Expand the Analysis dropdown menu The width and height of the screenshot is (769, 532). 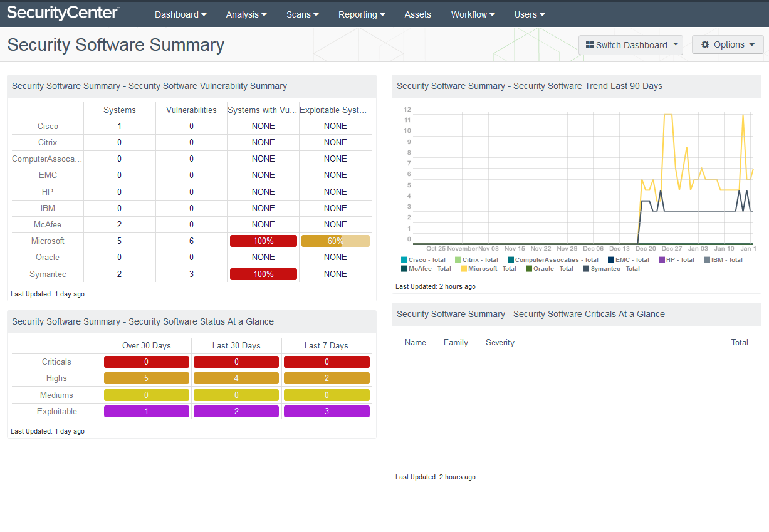246,14
